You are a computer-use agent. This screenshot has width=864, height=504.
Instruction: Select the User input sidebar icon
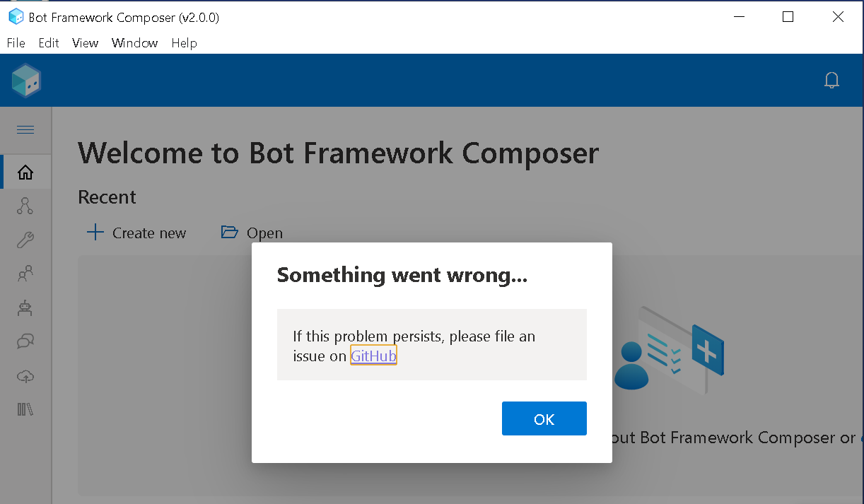coord(25,274)
